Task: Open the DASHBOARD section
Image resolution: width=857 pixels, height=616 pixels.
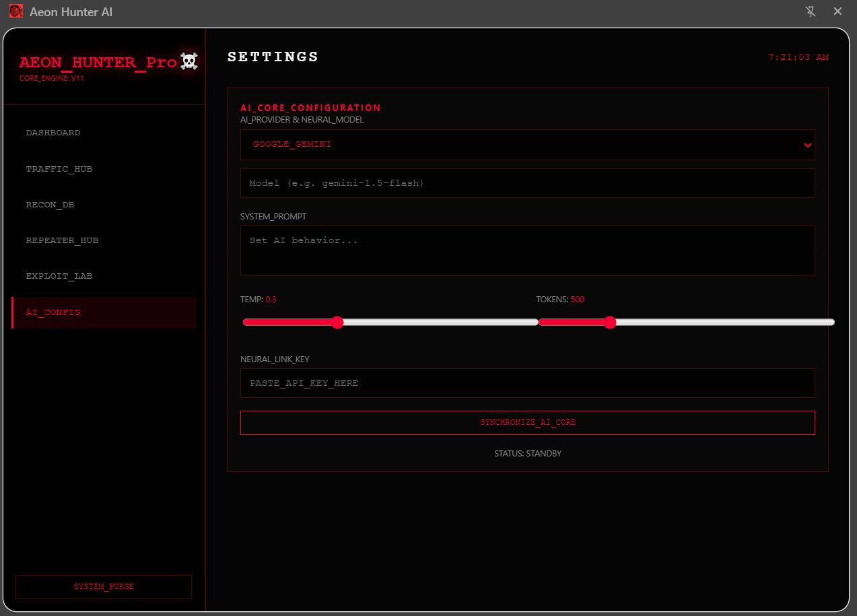Action: 53,133
